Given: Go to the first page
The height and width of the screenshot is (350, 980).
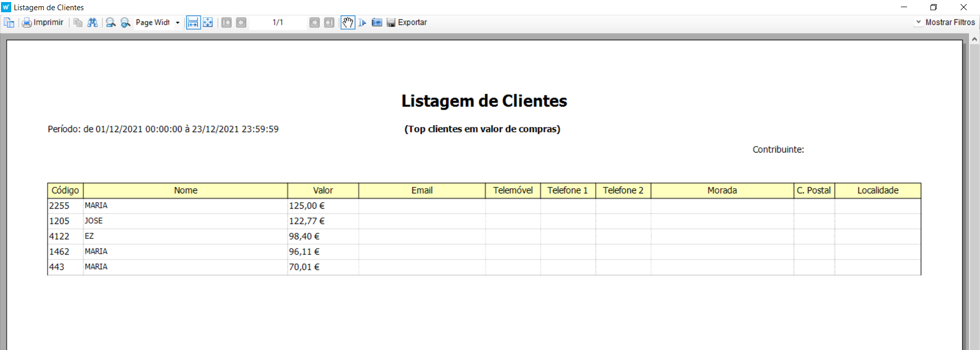Looking at the screenshot, I should point(227,22).
